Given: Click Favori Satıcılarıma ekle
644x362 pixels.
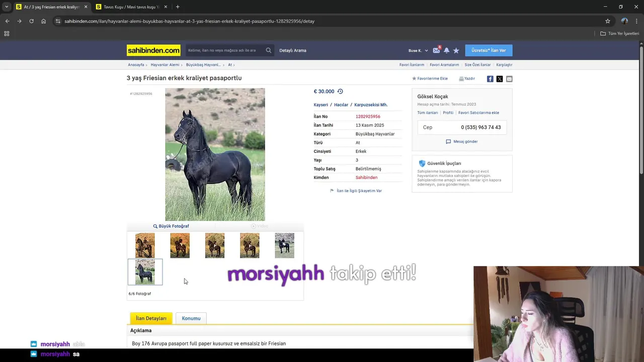Looking at the screenshot, I should (x=478, y=113).
